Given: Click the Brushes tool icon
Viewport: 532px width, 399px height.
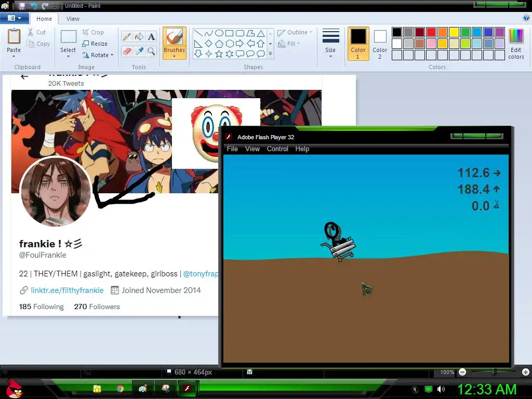Looking at the screenshot, I should (x=175, y=37).
